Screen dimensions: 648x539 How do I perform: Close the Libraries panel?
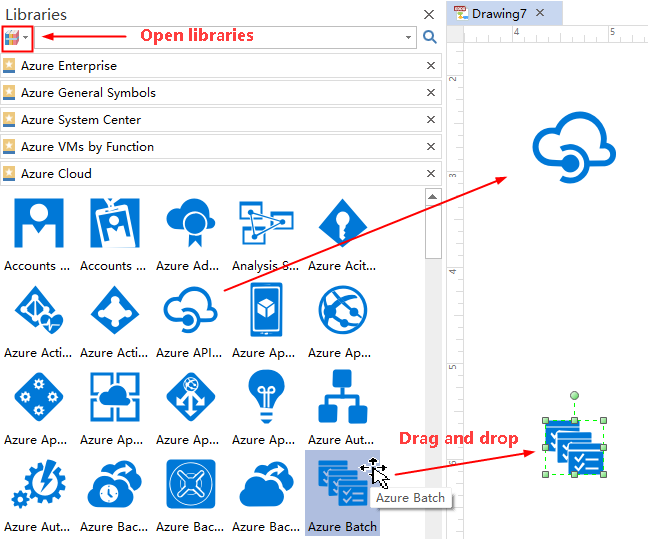coord(429,15)
